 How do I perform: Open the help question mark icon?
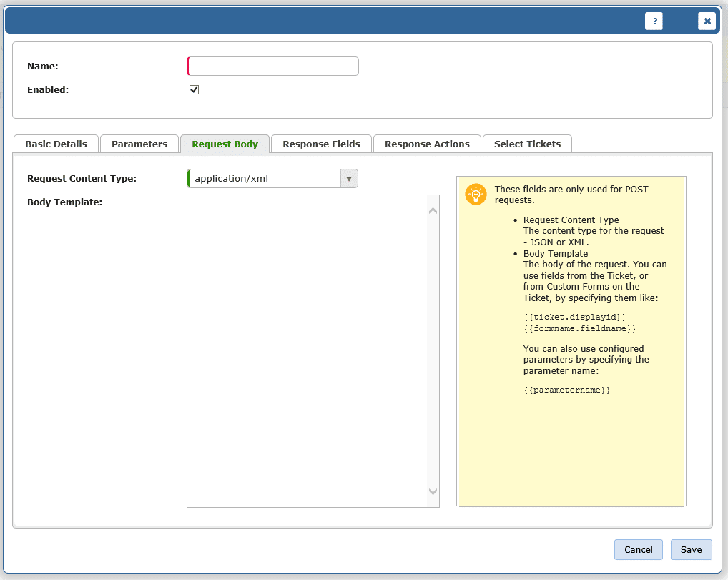pos(654,21)
